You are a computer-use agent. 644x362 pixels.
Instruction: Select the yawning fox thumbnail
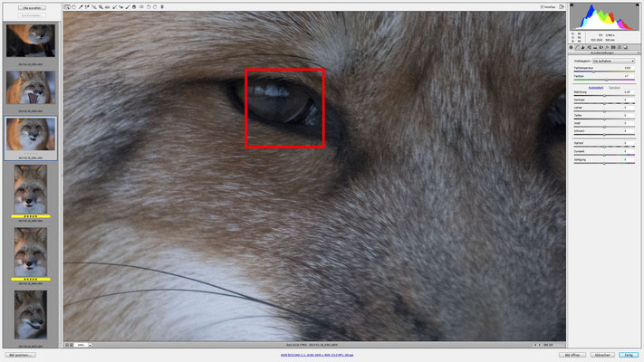point(31,88)
